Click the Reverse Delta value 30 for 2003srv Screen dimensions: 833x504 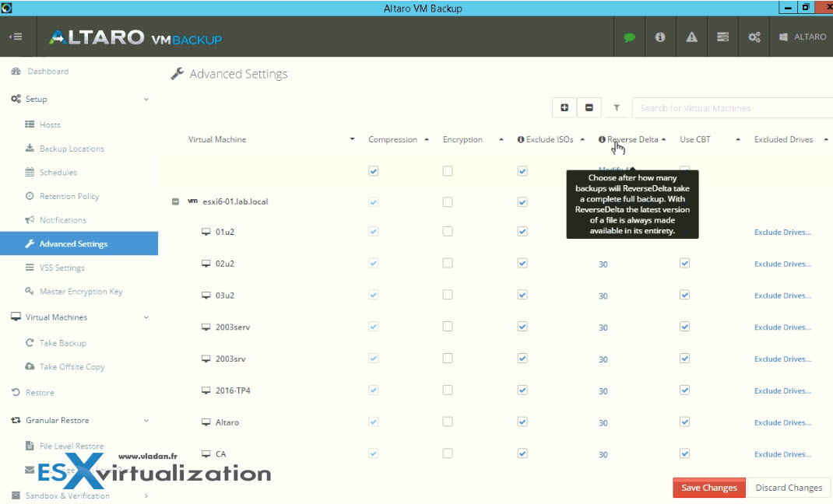point(603,359)
